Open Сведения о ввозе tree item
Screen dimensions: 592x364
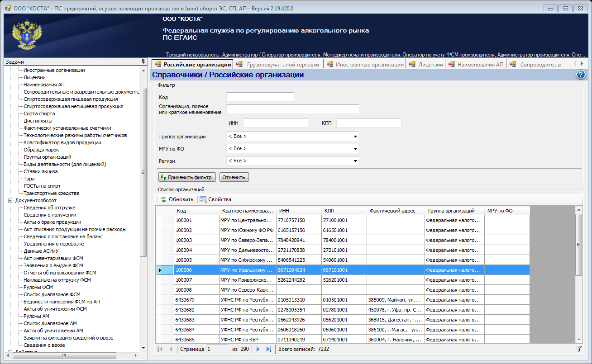(x=44, y=345)
